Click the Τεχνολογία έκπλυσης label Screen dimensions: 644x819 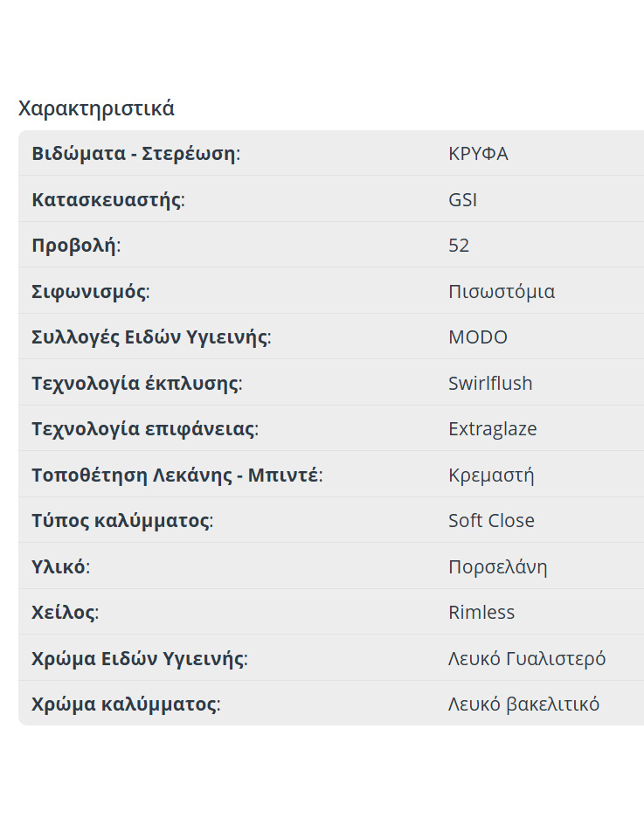135,384
